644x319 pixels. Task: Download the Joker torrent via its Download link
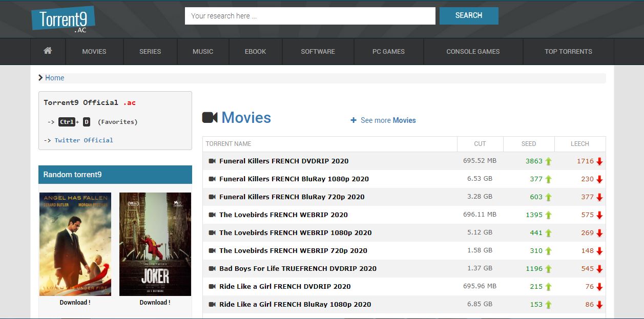click(155, 302)
